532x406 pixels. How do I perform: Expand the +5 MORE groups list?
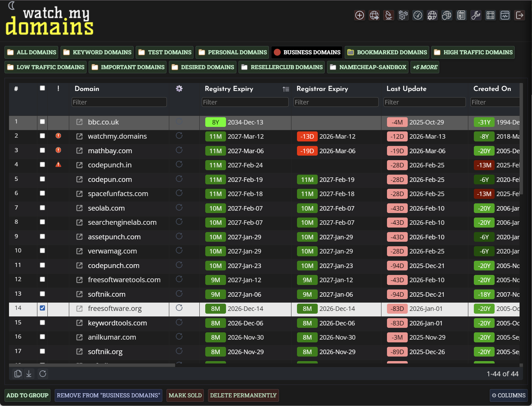click(x=425, y=67)
